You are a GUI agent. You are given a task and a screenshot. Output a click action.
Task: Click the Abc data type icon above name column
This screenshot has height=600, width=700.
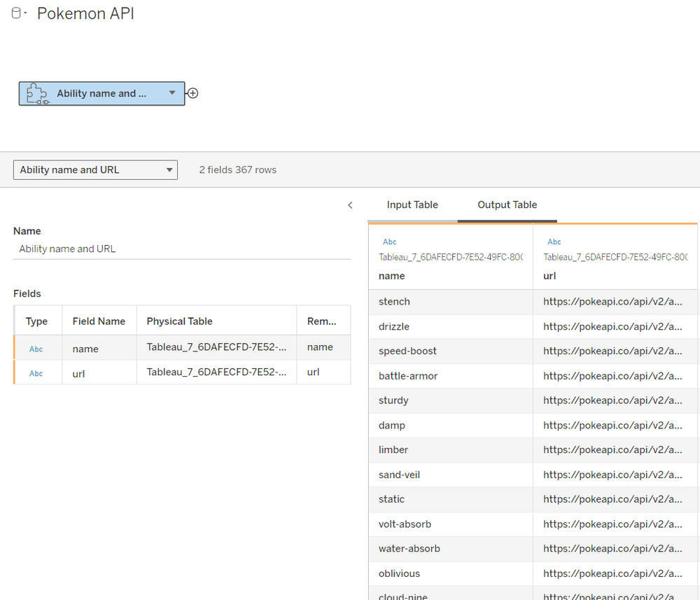coord(389,242)
